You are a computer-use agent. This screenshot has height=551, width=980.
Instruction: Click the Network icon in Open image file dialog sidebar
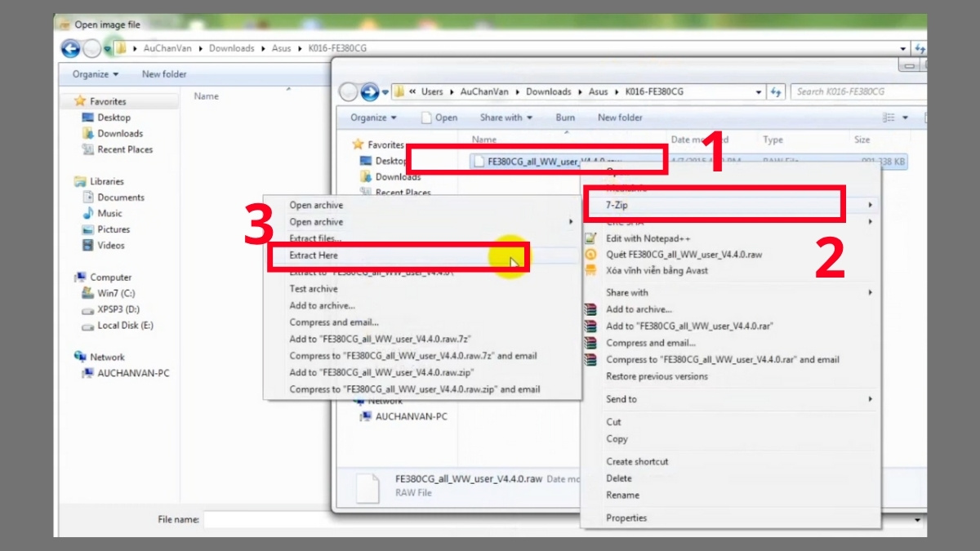tap(80, 358)
